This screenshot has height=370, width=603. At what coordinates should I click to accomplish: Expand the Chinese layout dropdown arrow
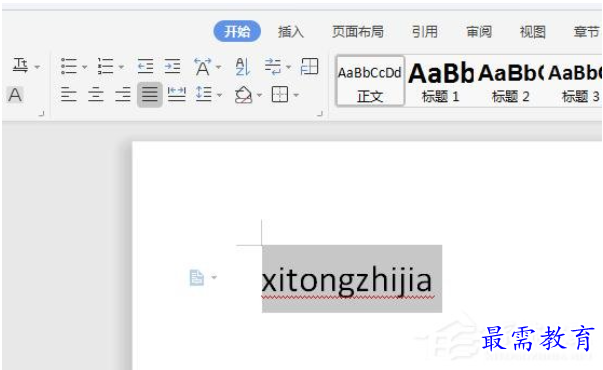tap(218, 67)
